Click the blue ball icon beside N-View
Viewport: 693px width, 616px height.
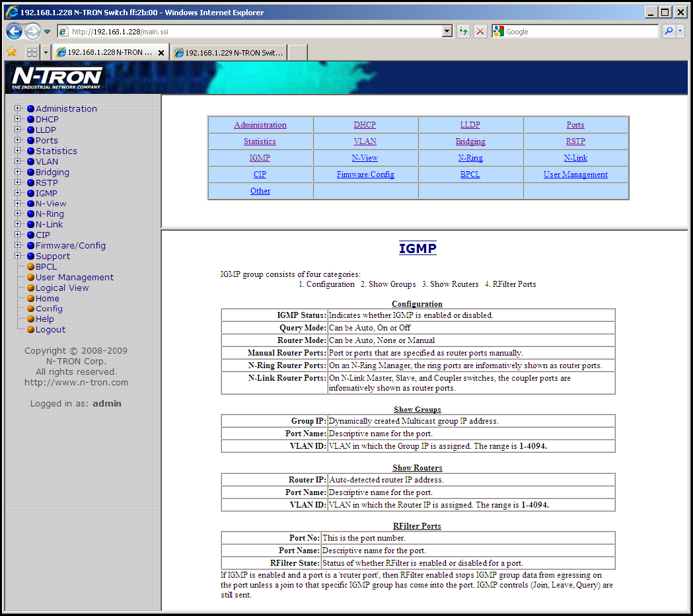pyautogui.click(x=30, y=204)
